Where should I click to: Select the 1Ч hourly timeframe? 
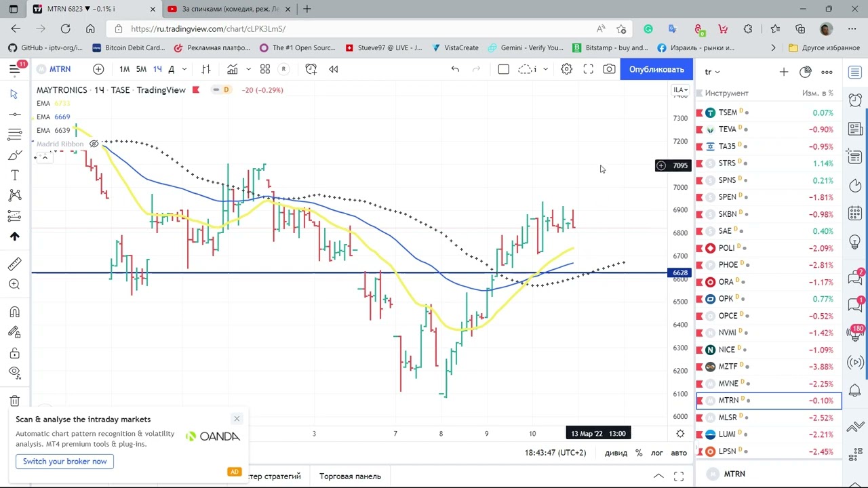[x=157, y=69]
